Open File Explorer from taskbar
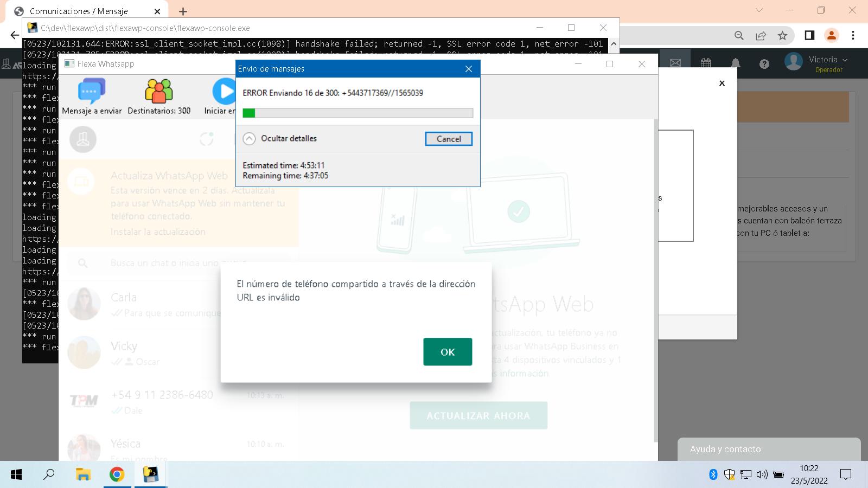868x488 pixels. [83, 474]
